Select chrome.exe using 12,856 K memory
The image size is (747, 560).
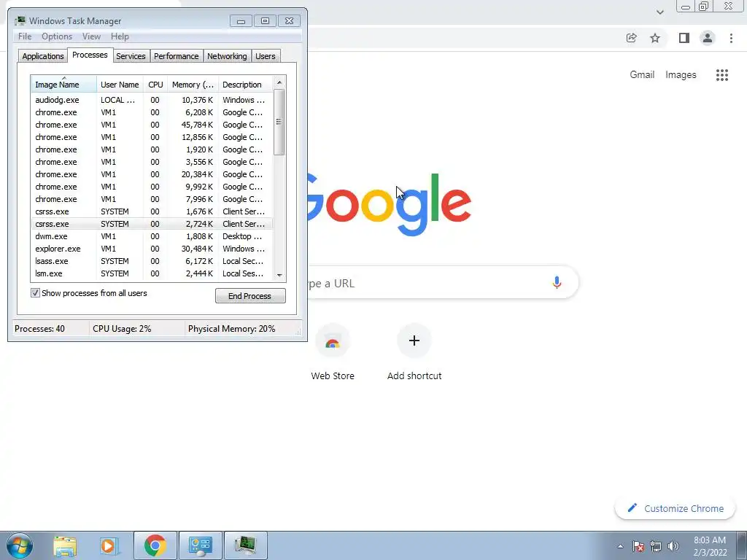tap(152, 137)
